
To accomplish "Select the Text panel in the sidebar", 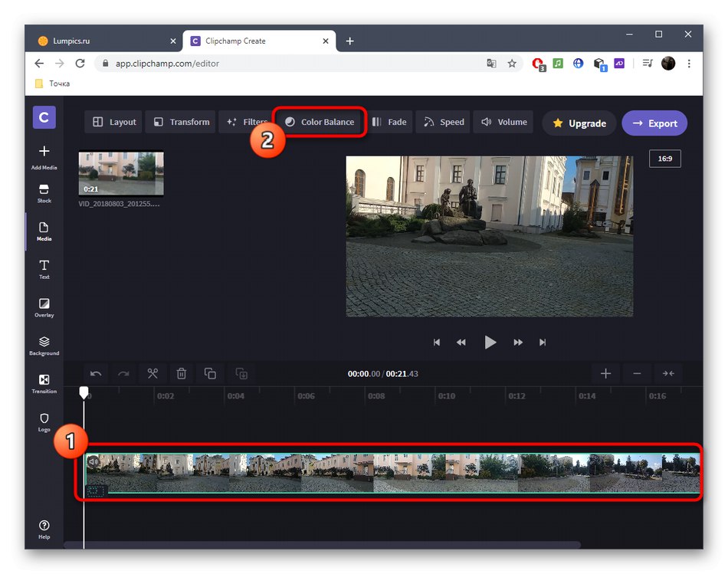I will pyautogui.click(x=44, y=270).
